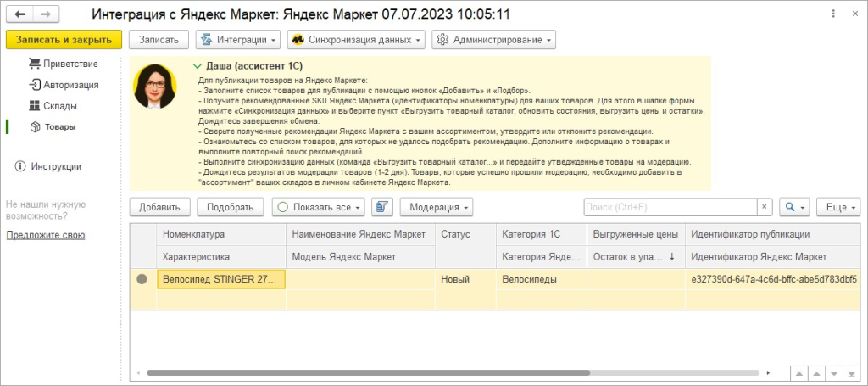Toggle the Показать все filter circle
The height and width of the screenshot is (386, 868).
click(282, 207)
